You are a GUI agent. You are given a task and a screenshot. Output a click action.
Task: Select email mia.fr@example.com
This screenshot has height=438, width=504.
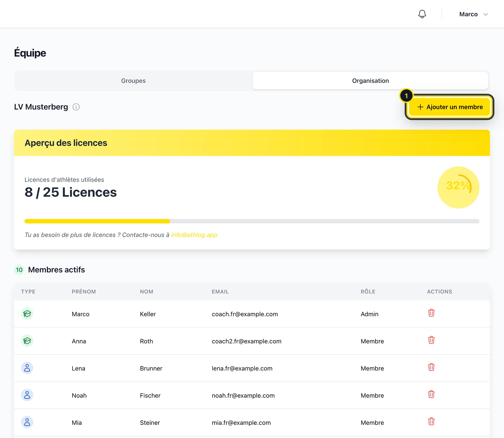pyautogui.click(x=241, y=423)
